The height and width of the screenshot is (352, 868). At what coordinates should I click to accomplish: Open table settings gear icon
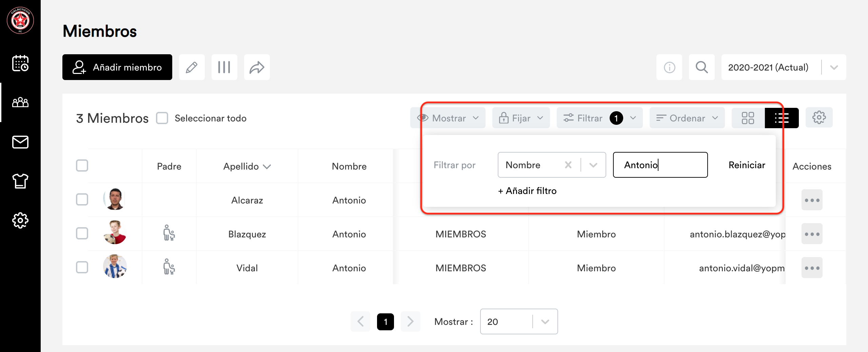coord(819,118)
